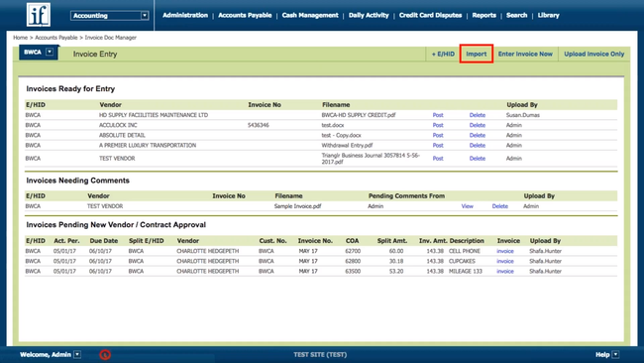Image resolution: width=644 pixels, height=363 pixels.
Task: Post the HD SUPPLY FACILITIES MAINTENANCE invoice
Action: (438, 115)
